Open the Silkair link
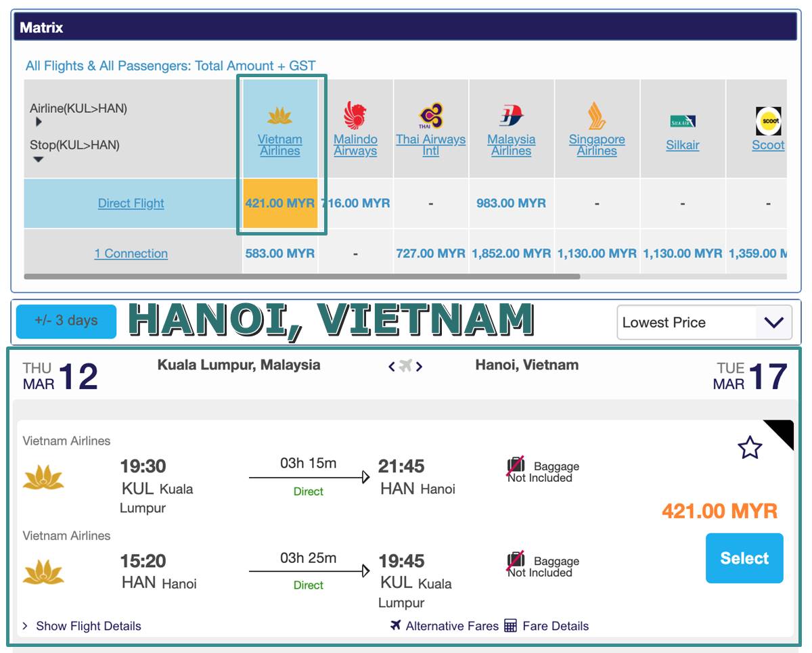The image size is (812, 653). coord(683,145)
